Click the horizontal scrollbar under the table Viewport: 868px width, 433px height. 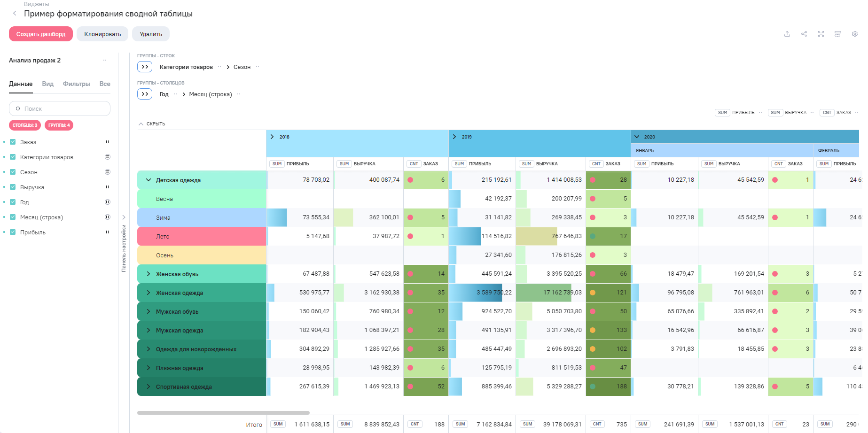pyautogui.click(x=223, y=413)
